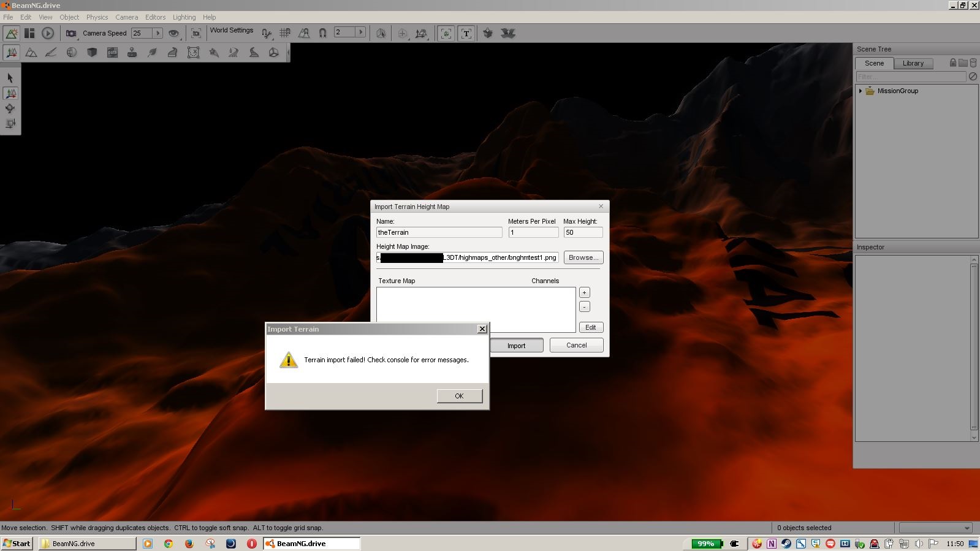The height and width of the screenshot is (551, 980).
Task: Toggle the object text labels button
Action: (466, 33)
